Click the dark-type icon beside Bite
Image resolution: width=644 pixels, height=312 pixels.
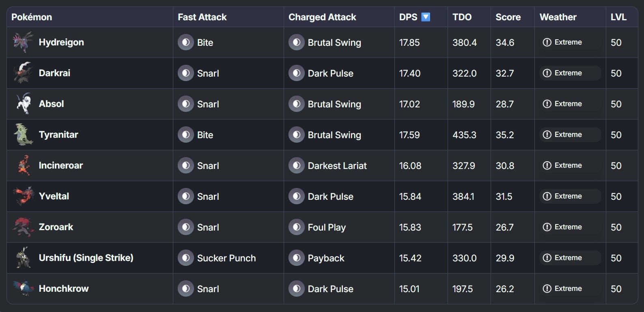185,42
